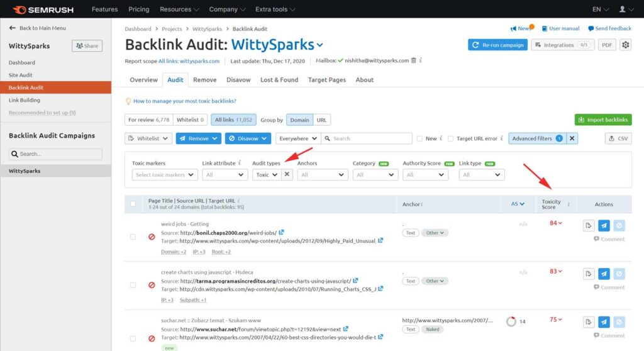Viewport: 644px width, 351px height.
Task: Group by Domain toggle
Action: coord(299,120)
